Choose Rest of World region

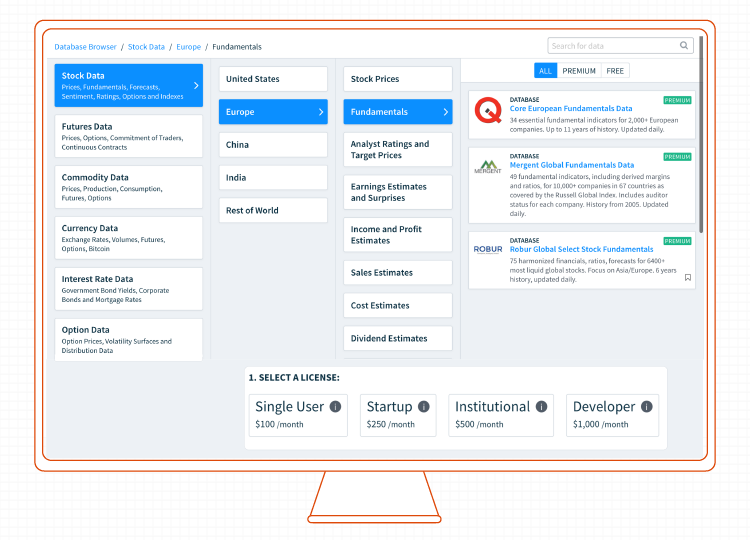(x=273, y=210)
